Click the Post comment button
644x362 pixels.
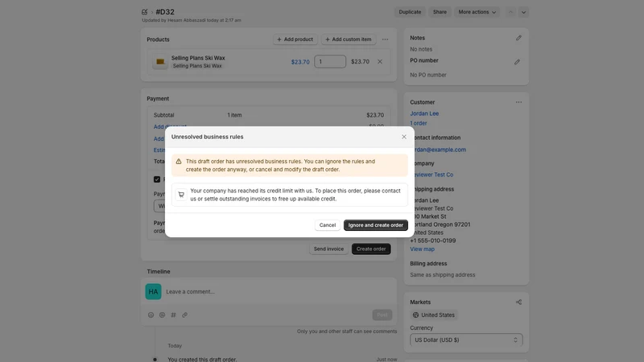tap(382, 315)
